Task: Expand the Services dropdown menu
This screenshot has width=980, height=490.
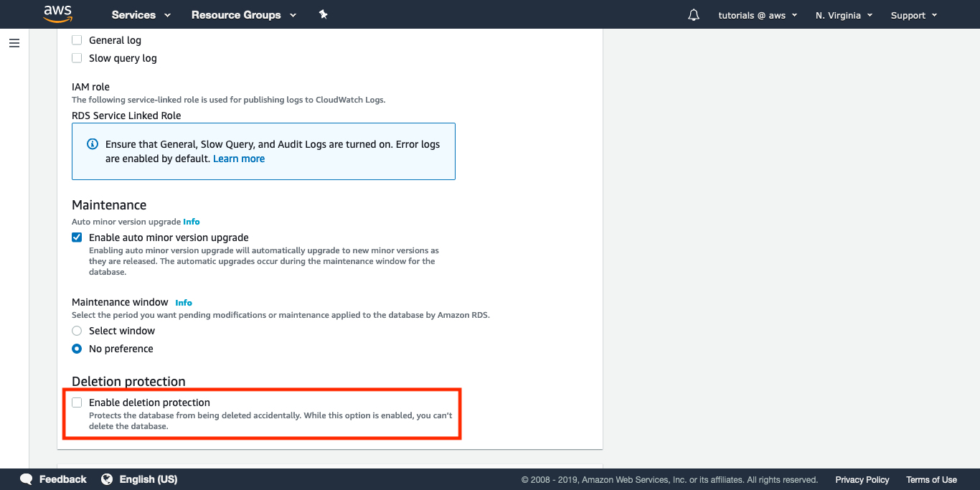Action: (141, 15)
